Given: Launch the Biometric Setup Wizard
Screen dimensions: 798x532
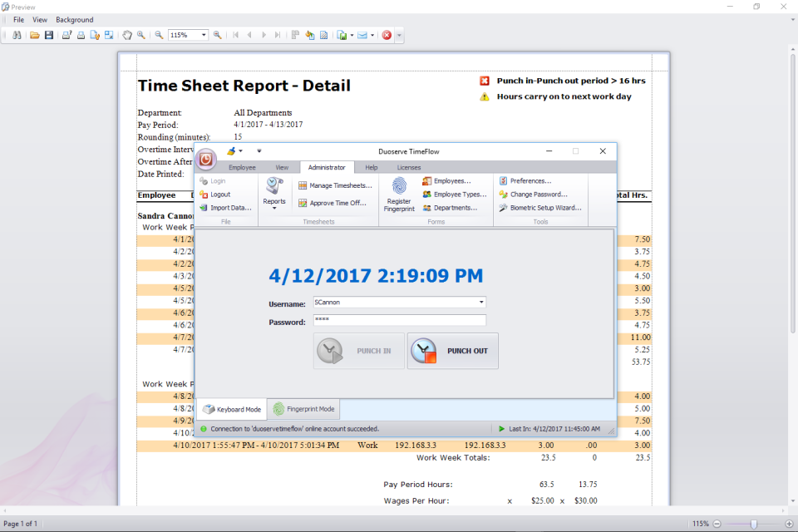Looking at the screenshot, I should click(x=540, y=208).
